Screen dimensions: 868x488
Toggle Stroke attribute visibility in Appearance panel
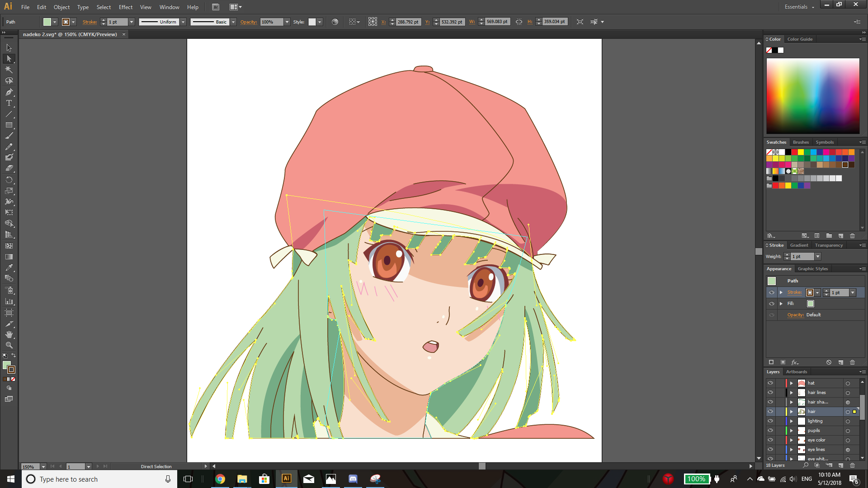point(772,292)
